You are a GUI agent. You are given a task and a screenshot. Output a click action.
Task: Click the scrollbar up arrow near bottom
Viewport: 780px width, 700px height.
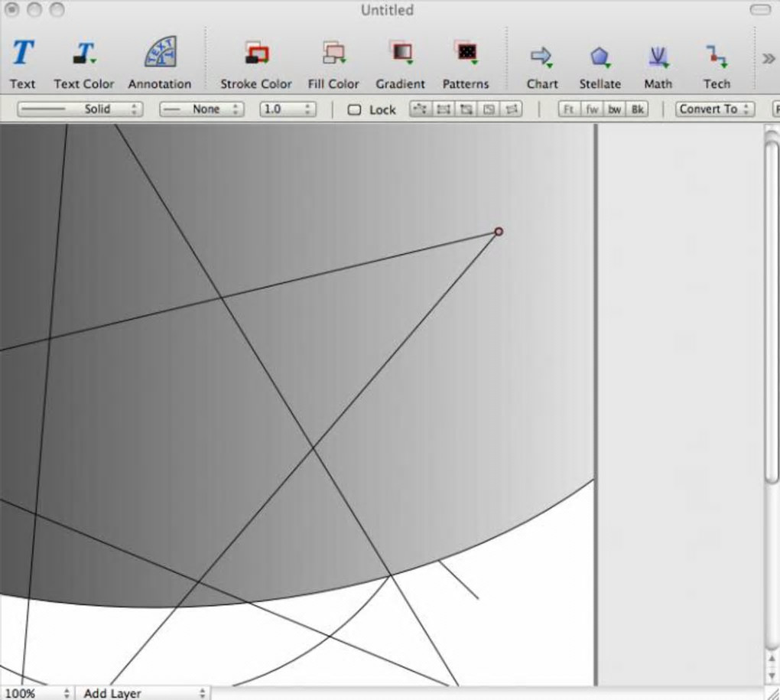(x=772, y=659)
